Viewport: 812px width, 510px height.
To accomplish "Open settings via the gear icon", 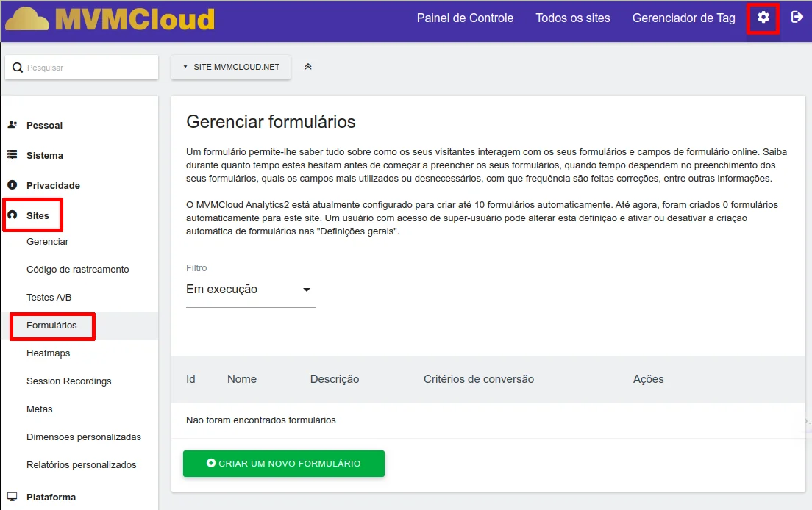I will [x=763, y=18].
